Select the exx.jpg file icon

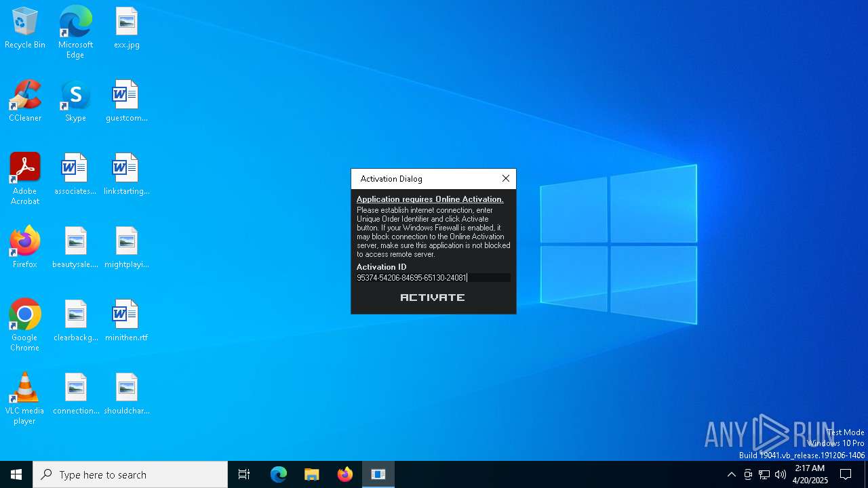click(x=127, y=28)
